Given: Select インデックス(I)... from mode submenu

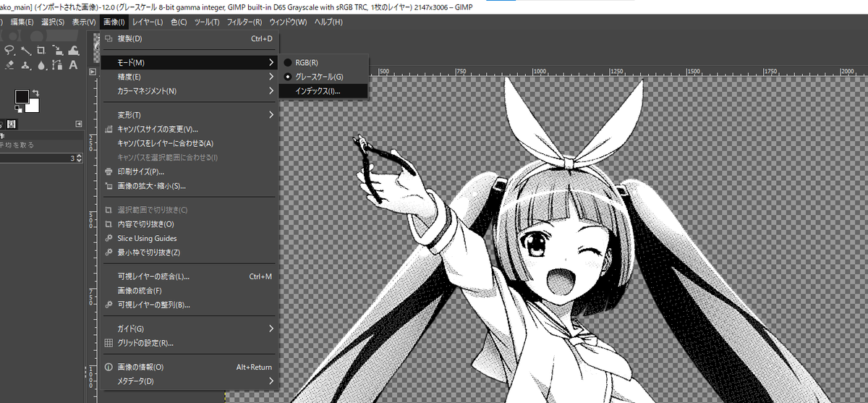Looking at the screenshot, I should pyautogui.click(x=323, y=91).
